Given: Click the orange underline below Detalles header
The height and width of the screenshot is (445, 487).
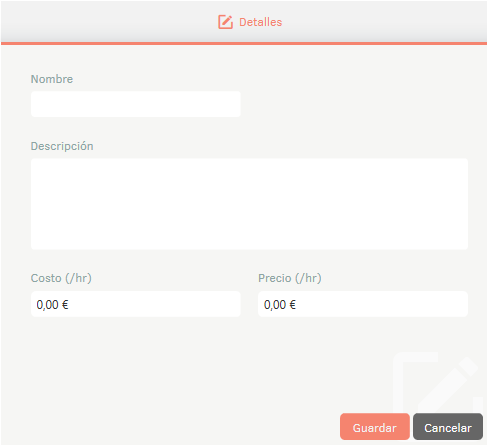Looking at the screenshot, I should point(244,43).
